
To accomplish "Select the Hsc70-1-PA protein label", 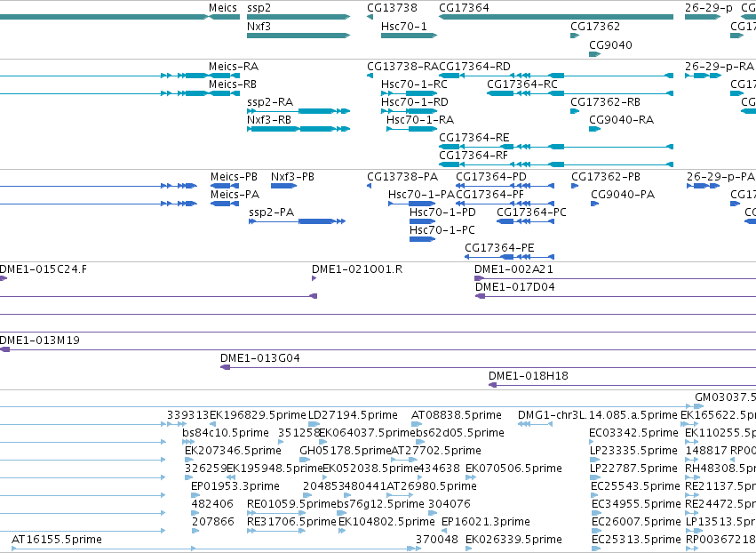I will coord(421,195).
